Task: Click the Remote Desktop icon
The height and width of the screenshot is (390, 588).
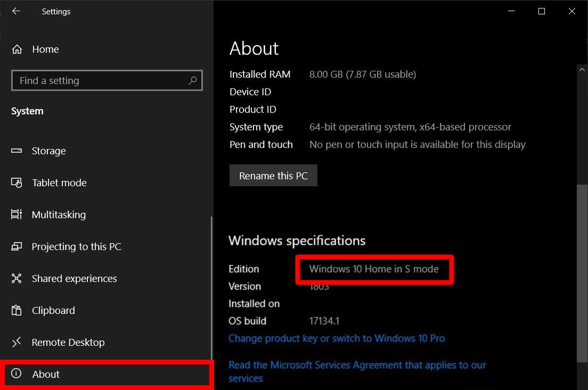Action: pos(17,343)
